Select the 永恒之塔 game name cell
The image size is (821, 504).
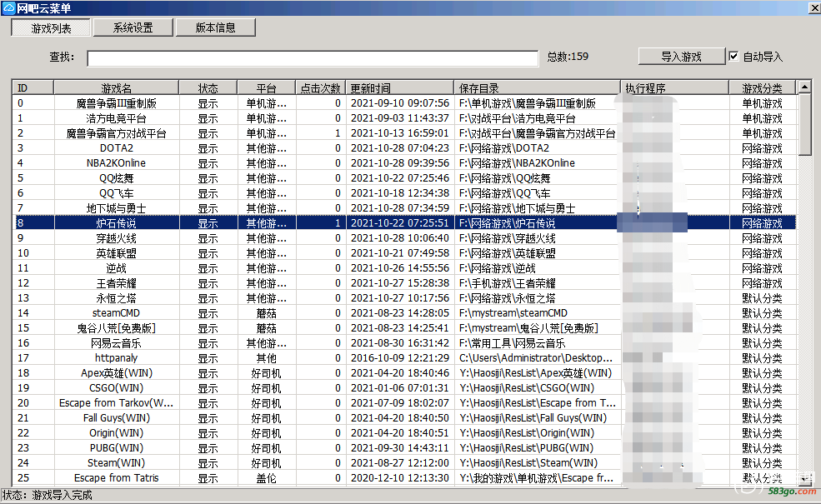116,298
